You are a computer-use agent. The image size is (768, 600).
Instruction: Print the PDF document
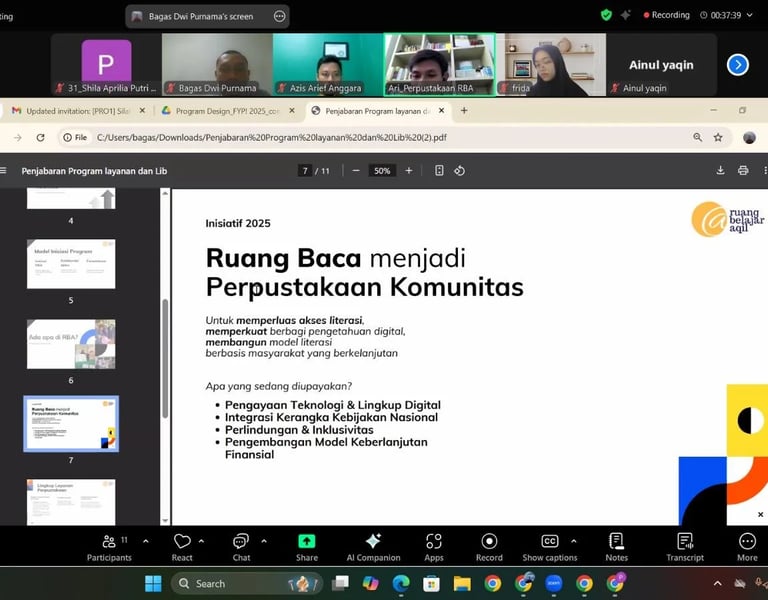[x=743, y=171]
